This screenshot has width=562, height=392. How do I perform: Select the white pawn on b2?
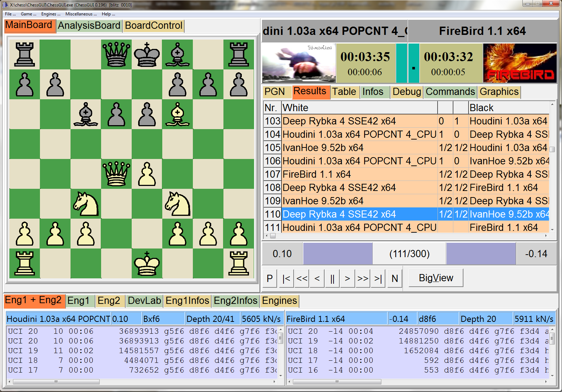pyautogui.click(x=55, y=233)
